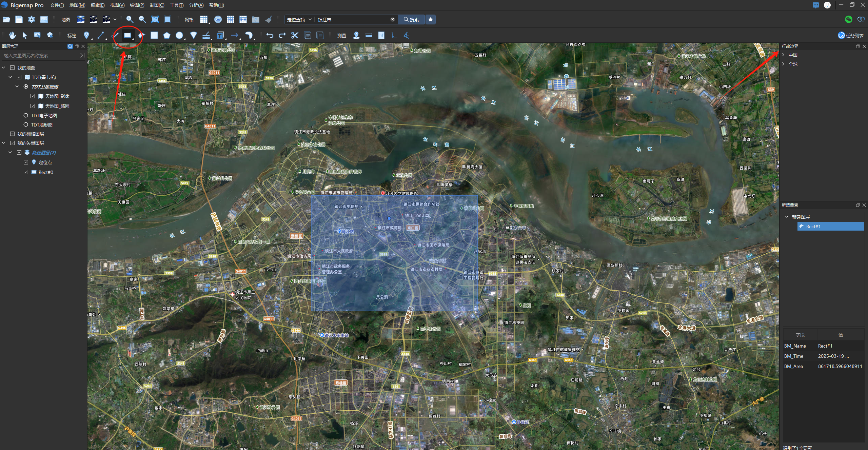The width and height of the screenshot is (868, 450).
Task: Click the undo arrow icon
Action: [x=270, y=35]
